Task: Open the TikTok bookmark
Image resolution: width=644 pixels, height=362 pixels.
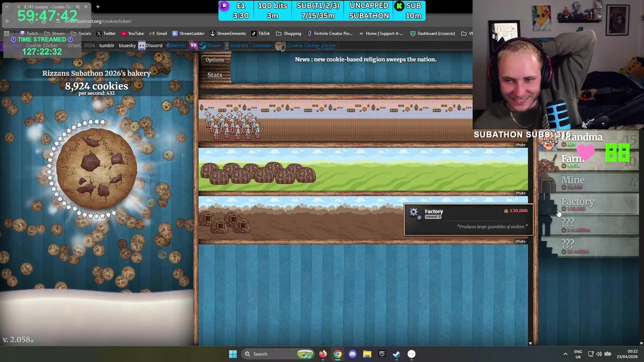Action: 261,34
